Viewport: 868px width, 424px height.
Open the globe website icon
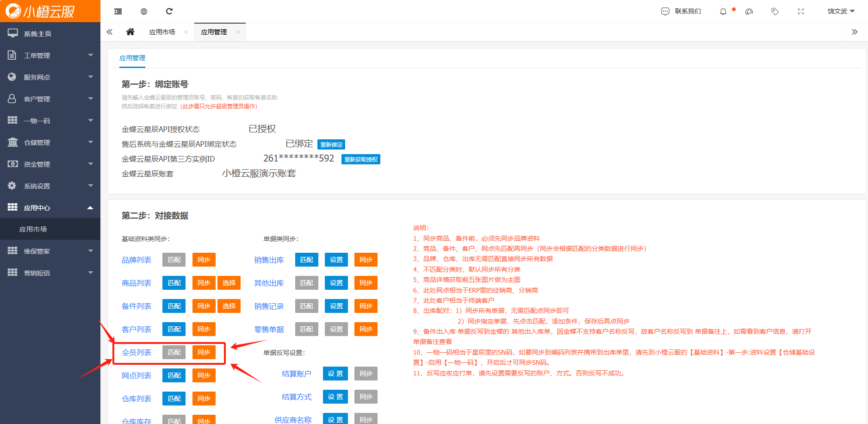144,11
